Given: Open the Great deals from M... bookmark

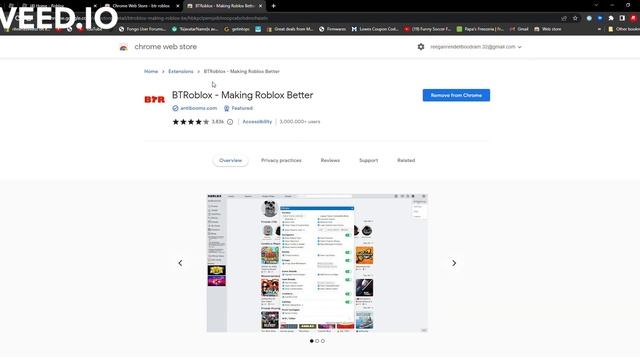Looking at the screenshot, I should click(290, 29).
